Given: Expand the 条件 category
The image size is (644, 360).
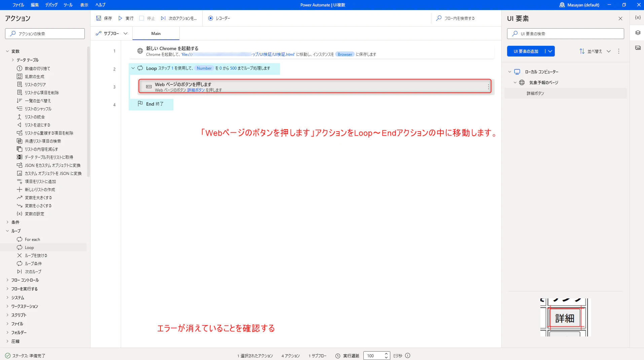Looking at the screenshot, I should pos(7,222).
